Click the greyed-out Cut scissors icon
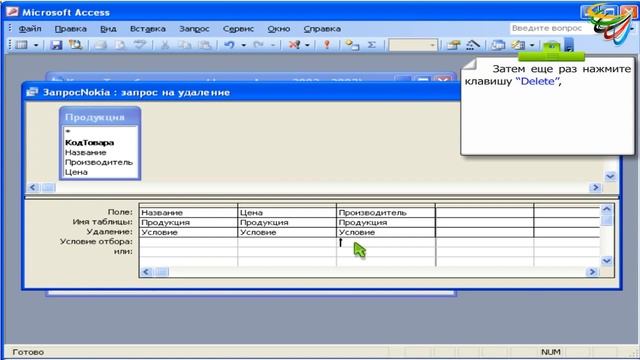 tap(165, 45)
